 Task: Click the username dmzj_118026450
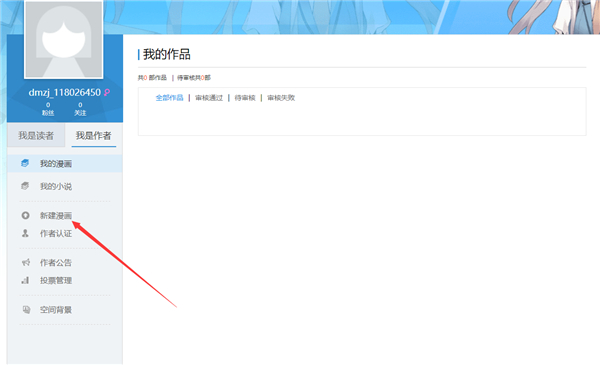(x=64, y=92)
